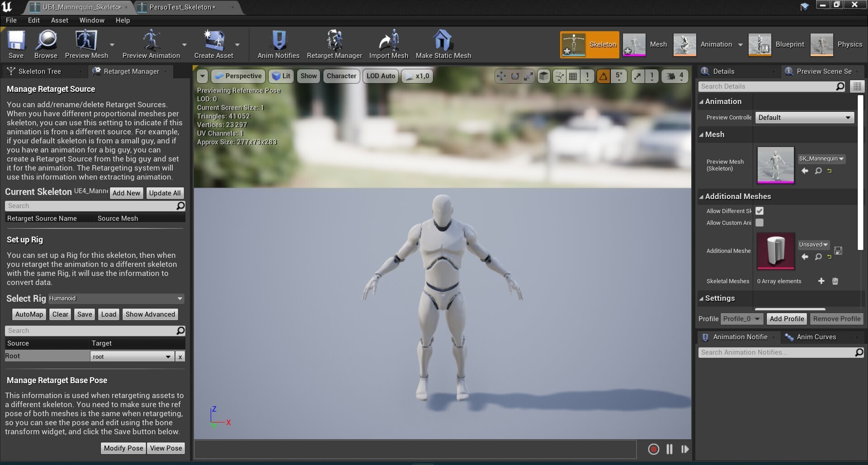This screenshot has width=868, height=465.
Task: Click the AutoMap button
Action: pyautogui.click(x=29, y=314)
